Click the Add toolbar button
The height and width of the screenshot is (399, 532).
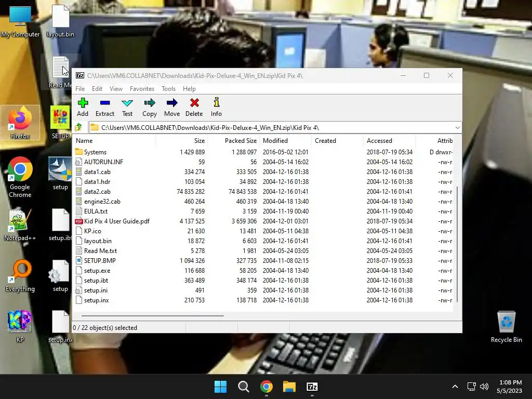83,107
